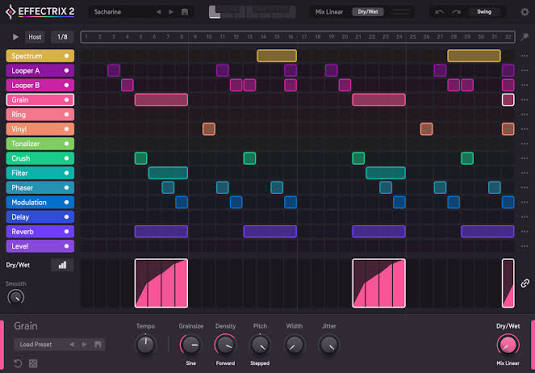The height and width of the screenshot is (373, 535).
Task: Open options dots for Looper A track
Action: click(x=524, y=70)
